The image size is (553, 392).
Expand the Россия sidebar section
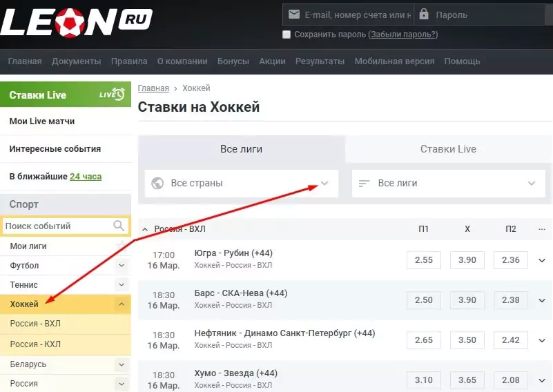[122, 384]
